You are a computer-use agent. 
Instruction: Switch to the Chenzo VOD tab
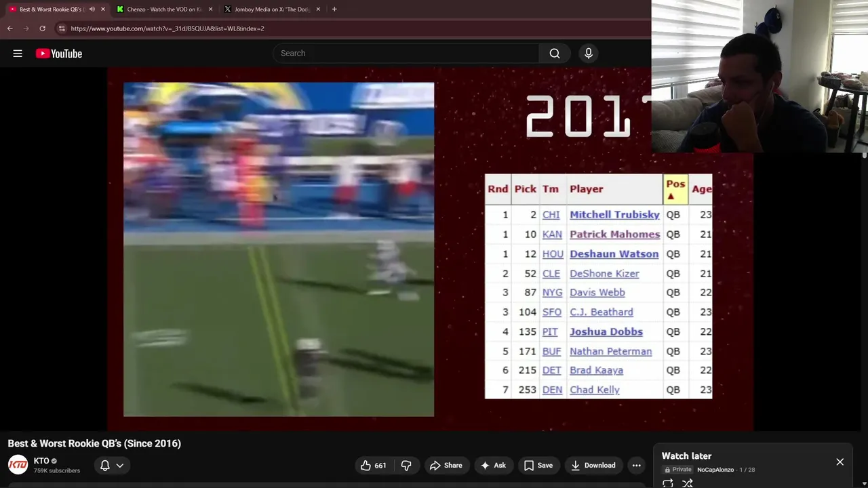coord(164,9)
